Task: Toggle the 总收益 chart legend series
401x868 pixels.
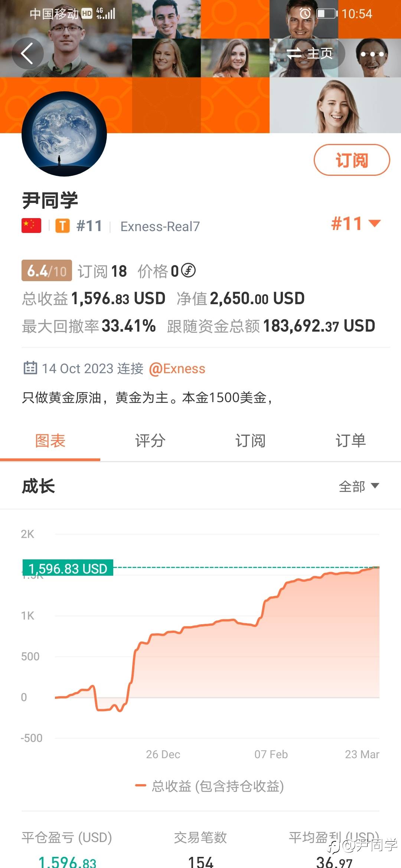Action: coord(210,786)
